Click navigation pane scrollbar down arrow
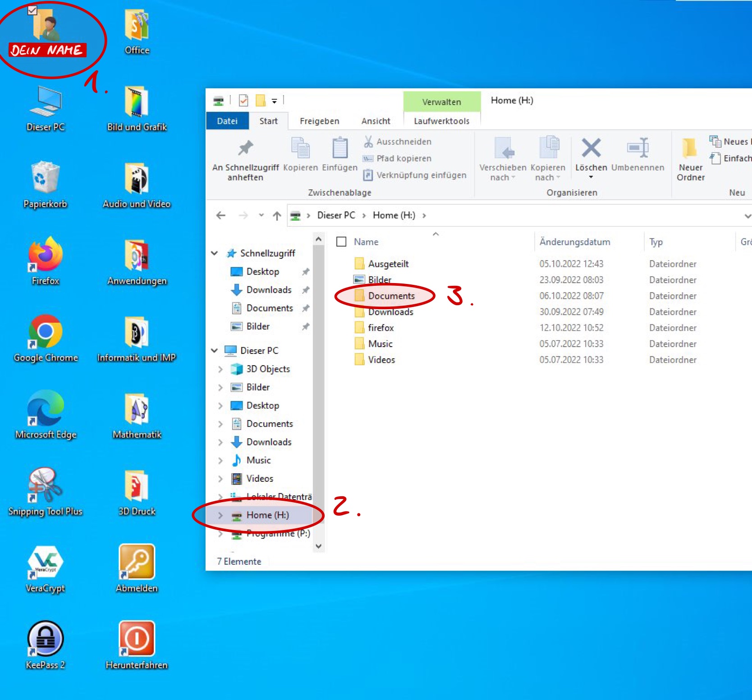 pos(319,546)
